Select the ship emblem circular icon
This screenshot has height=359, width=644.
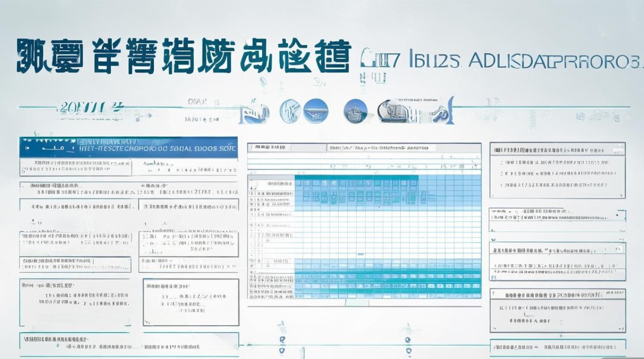coord(355,111)
